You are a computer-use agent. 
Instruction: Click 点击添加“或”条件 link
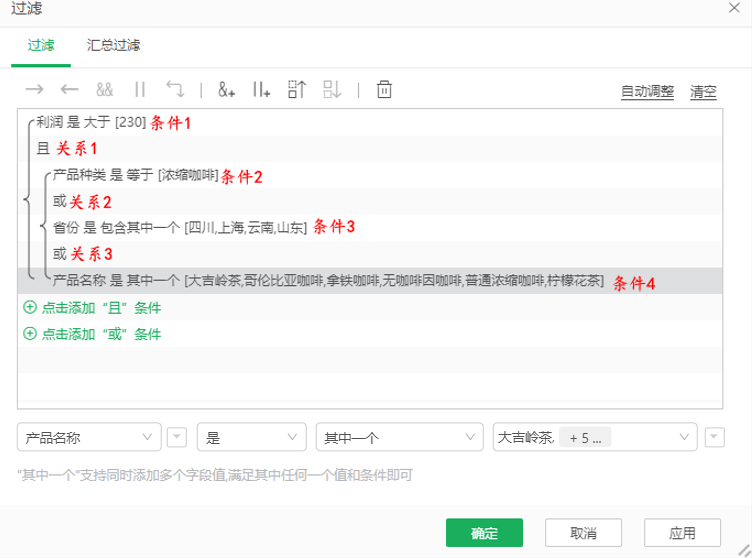pyautogui.click(x=101, y=334)
